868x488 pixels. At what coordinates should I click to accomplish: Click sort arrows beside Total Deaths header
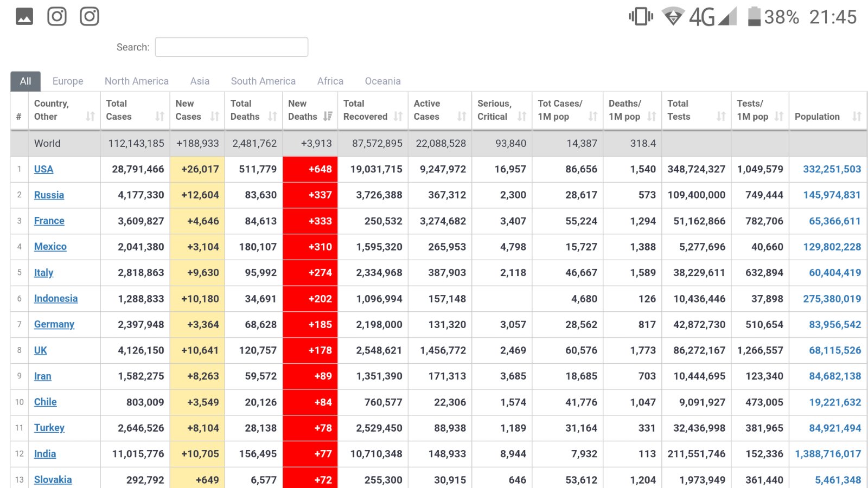(272, 116)
